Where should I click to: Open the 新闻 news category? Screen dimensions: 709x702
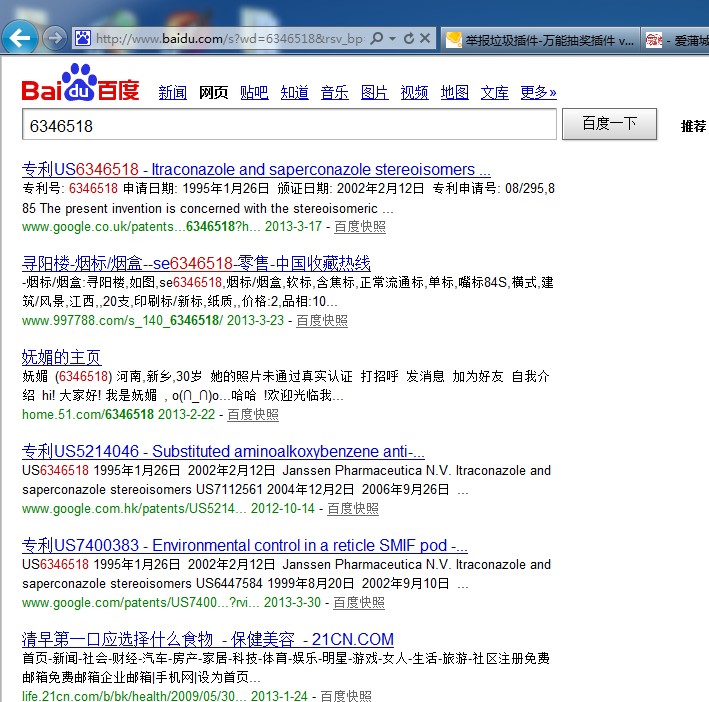[172, 92]
